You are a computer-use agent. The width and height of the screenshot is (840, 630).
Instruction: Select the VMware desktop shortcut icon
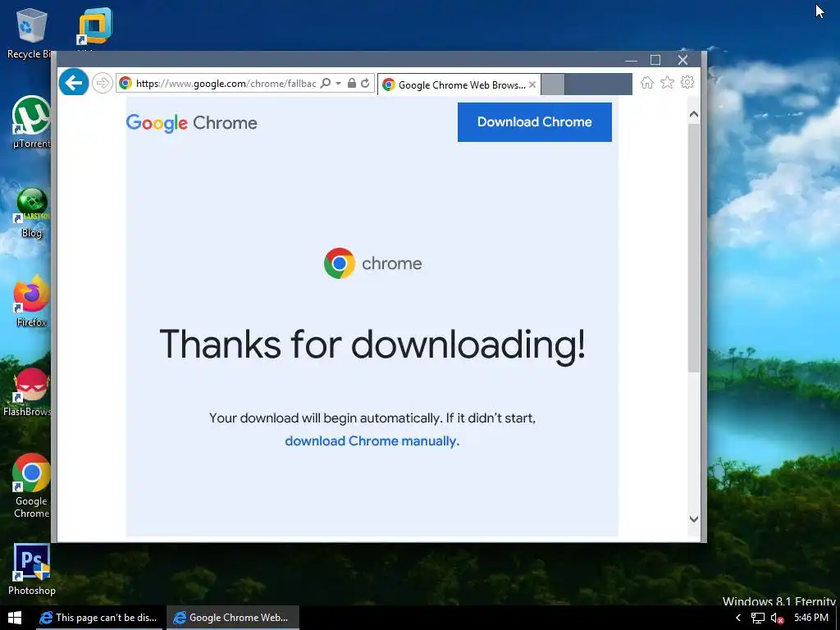(x=95, y=28)
